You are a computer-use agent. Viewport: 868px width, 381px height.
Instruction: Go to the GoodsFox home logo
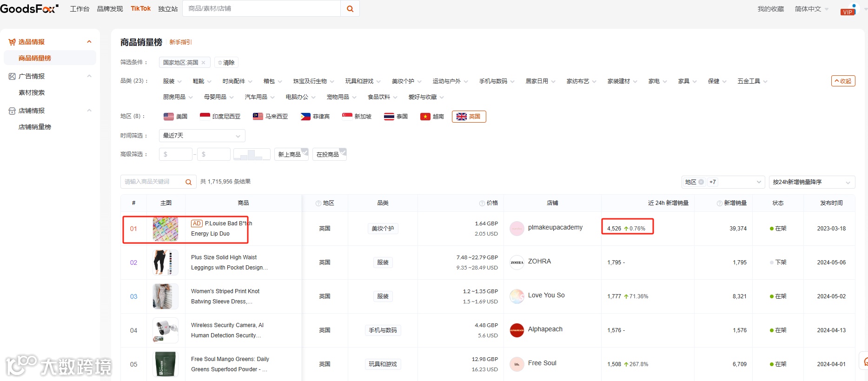pyautogui.click(x=29, y=8)
